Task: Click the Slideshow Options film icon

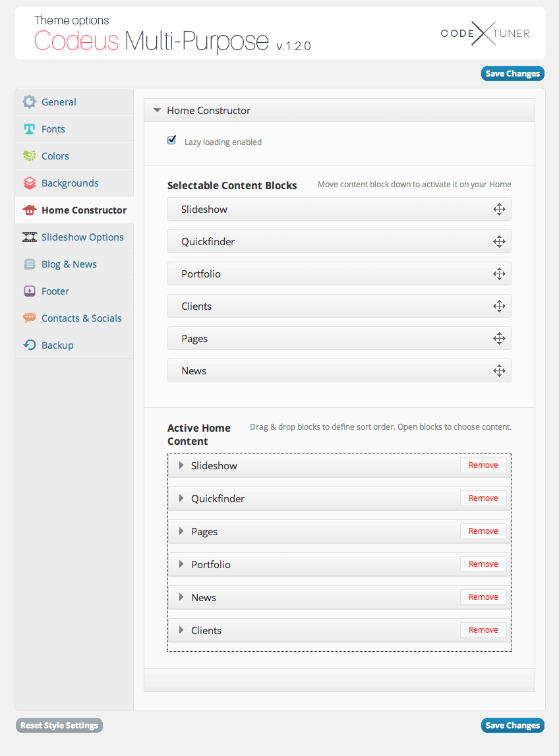Action: [x=30, y=237]
